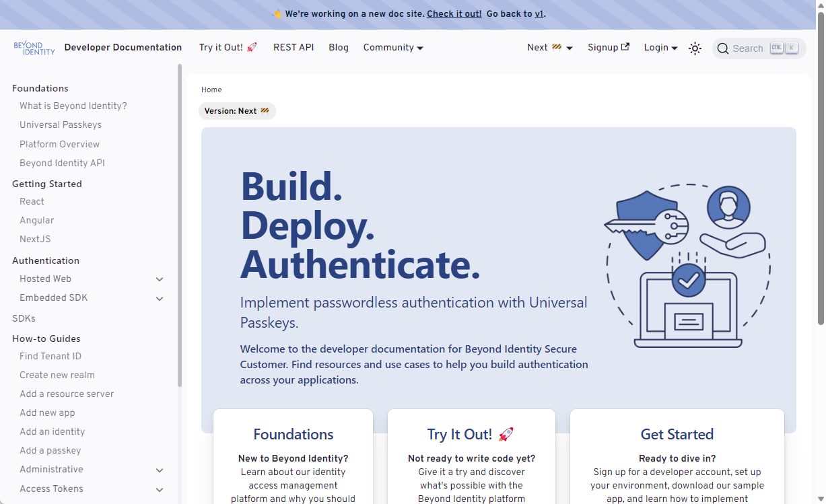Click the Foundations sidebar category heading
826x504 pixels.
(40, 88)
